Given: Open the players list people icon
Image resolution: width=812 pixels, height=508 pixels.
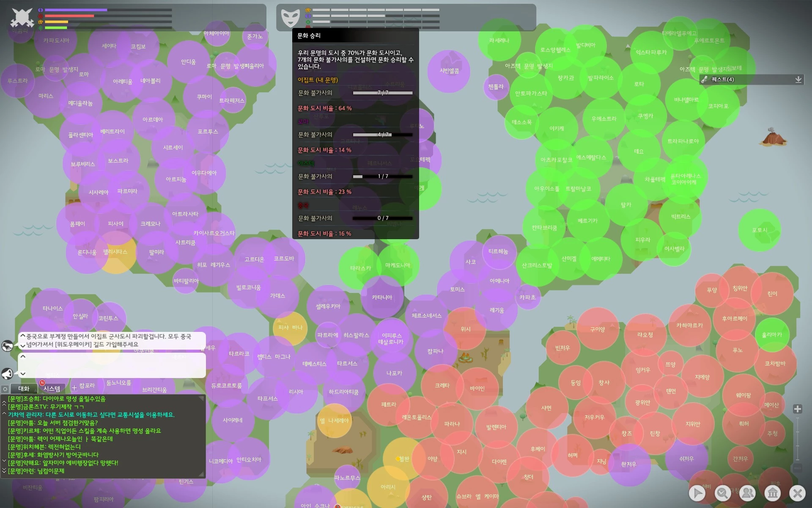Looking at the screenshot, I should (747, 493).
